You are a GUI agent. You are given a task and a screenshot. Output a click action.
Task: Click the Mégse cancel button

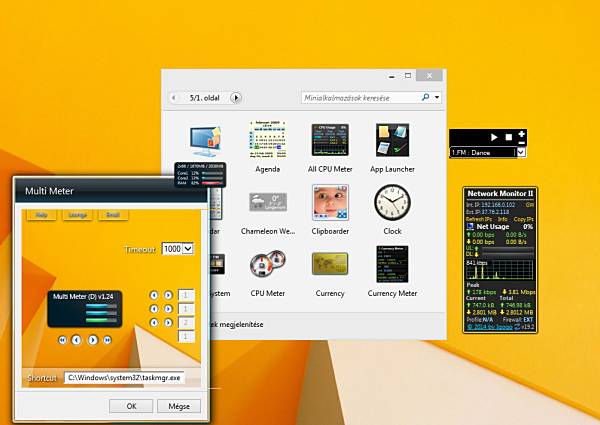click(x=179, y=406)
